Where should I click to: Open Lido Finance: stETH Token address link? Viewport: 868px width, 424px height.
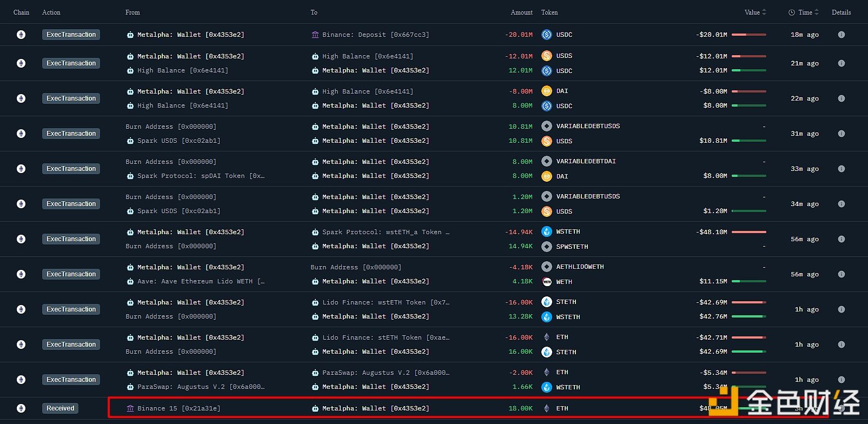pyautogui.click(x=386, y=337)
